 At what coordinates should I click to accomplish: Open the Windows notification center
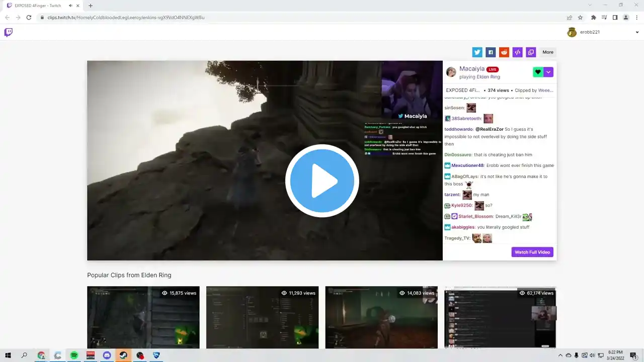[635, 355]
